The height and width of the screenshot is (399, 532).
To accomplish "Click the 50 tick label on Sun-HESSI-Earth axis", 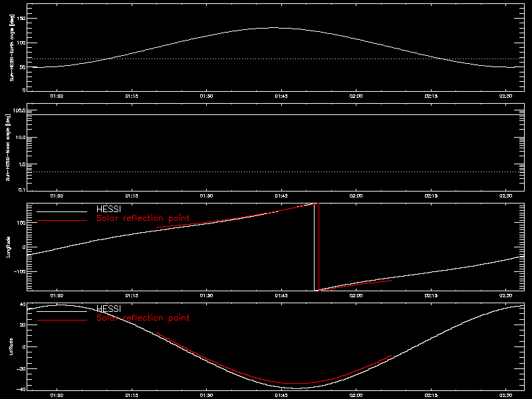I will point(23,67).
